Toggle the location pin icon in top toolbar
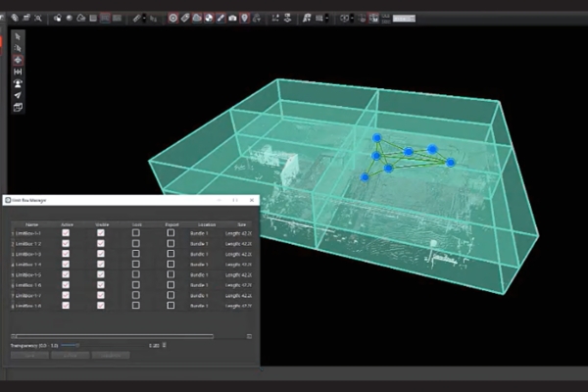Screen dimensions: 588x392 [x=244, y=18]
